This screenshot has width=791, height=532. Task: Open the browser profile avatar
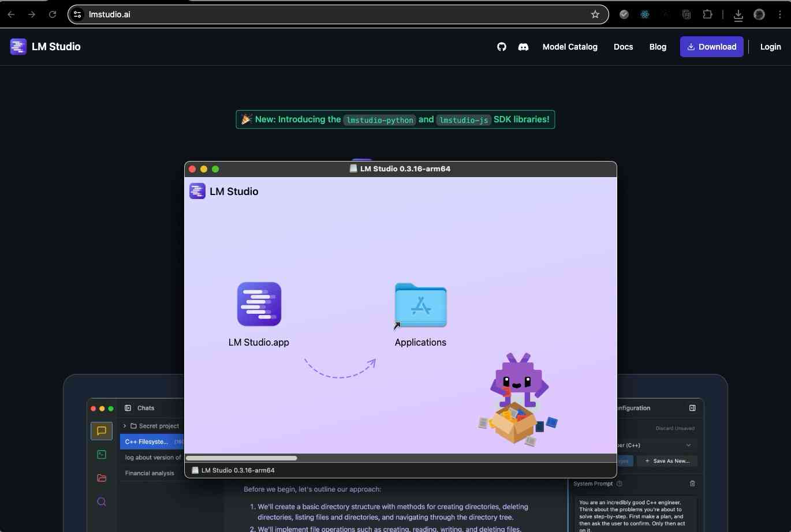(x=759, y=15)
